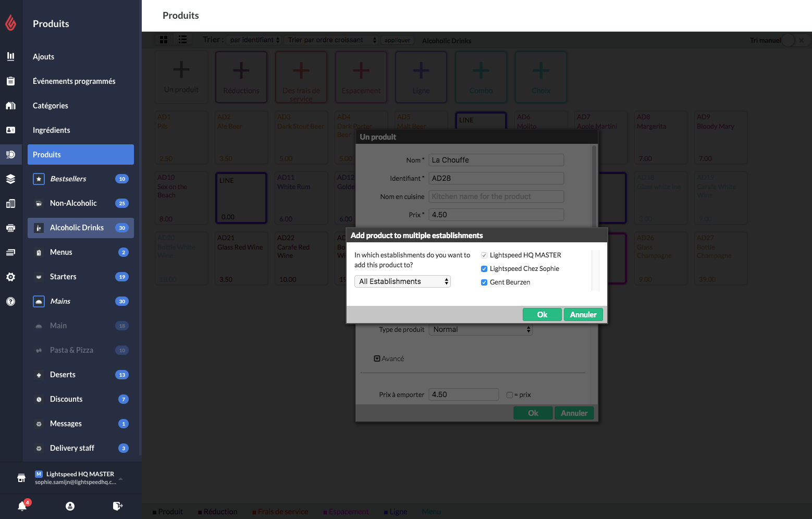Open the help question mark icon
The height and width of the screenshot is (519, 812).
tap(10, 302)
